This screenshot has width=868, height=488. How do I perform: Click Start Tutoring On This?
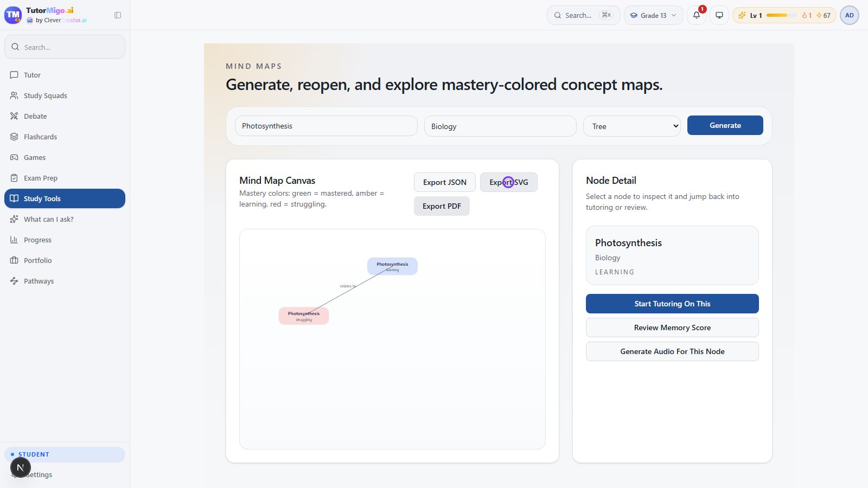tap(672, 304)
